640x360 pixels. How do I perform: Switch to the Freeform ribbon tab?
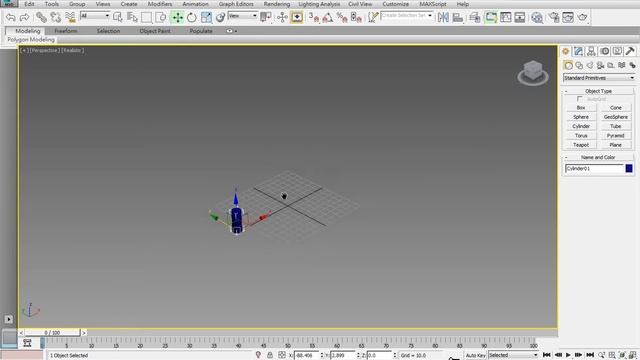[x=66, y=31]
